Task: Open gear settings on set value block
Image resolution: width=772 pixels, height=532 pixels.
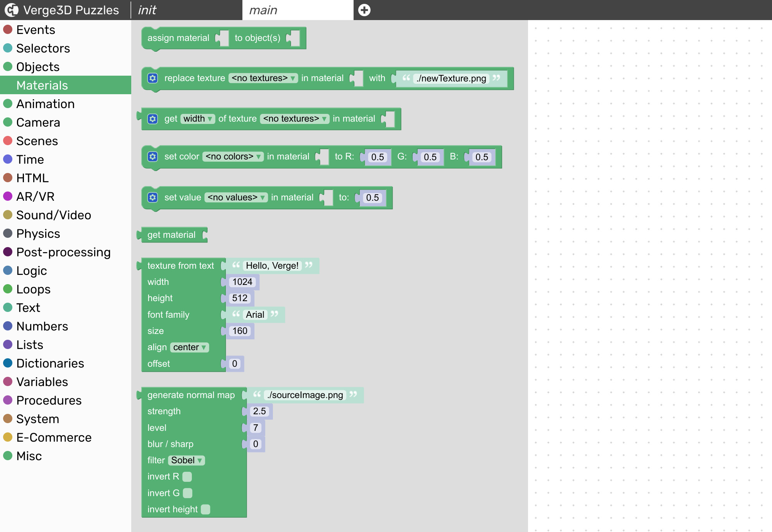Action: [153, 198]
